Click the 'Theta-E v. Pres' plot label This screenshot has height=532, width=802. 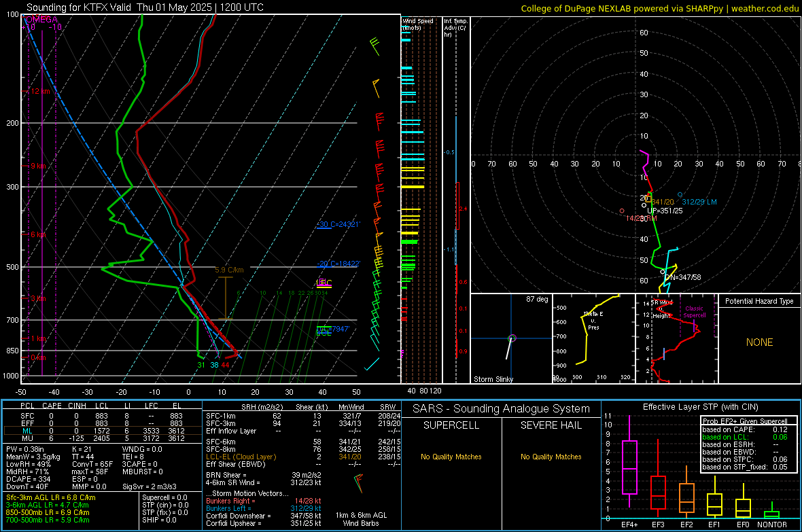tap(593, 320)
